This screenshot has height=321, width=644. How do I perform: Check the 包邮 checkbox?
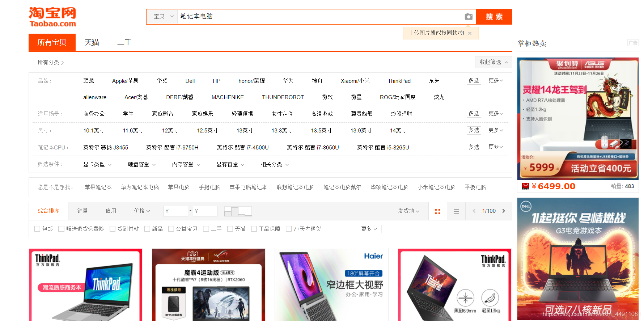click(x=37, y=229)
